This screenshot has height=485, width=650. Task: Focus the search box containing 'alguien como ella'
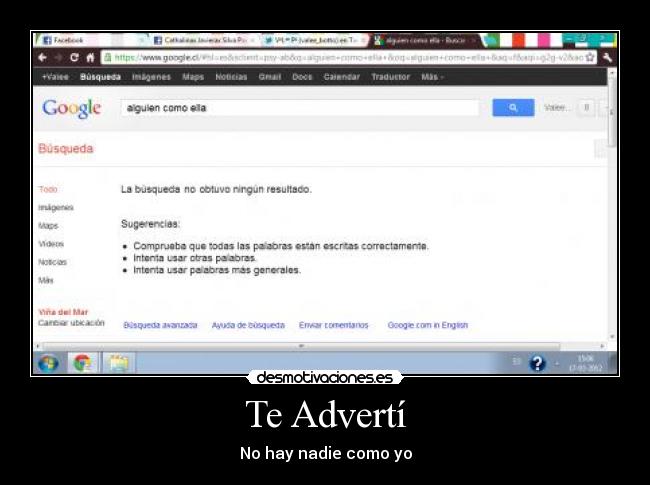[300, 108]
